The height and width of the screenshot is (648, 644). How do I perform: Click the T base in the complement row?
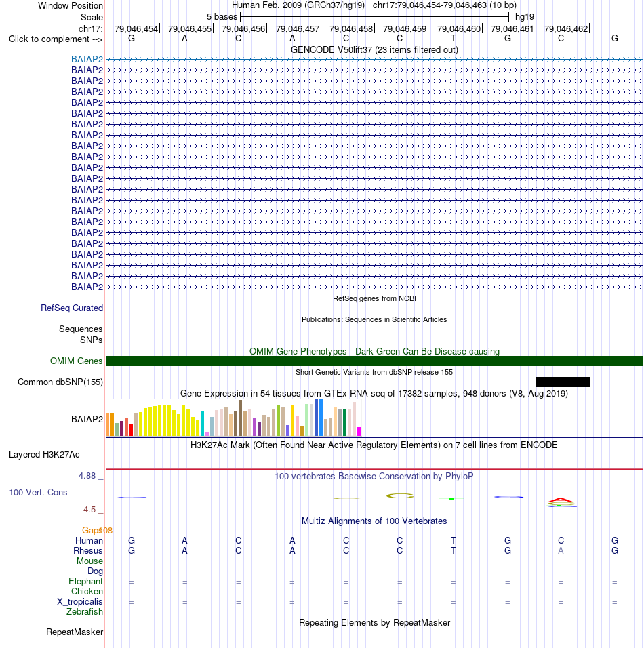click(x=454, y=39)
